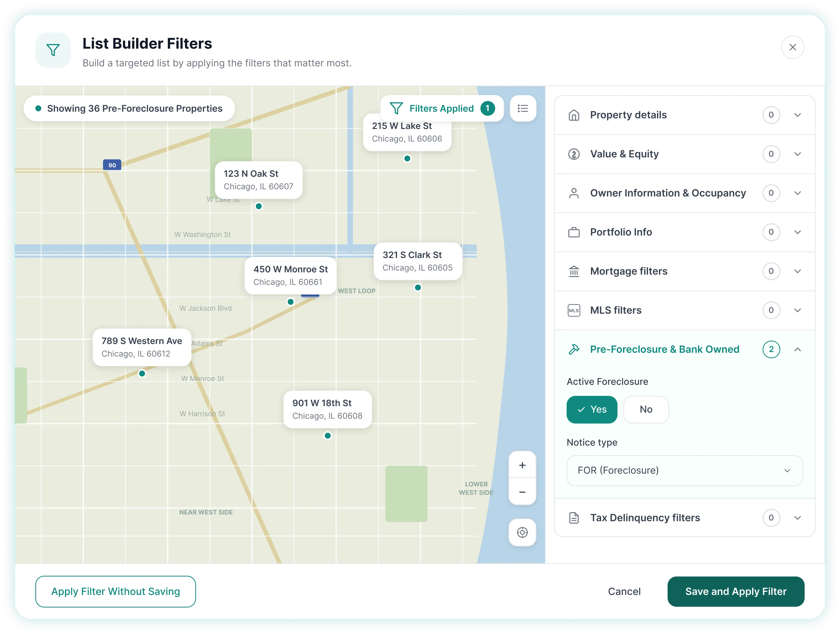Click the Cancel button
The image size is (840, 634).
(x=624, y=591)
